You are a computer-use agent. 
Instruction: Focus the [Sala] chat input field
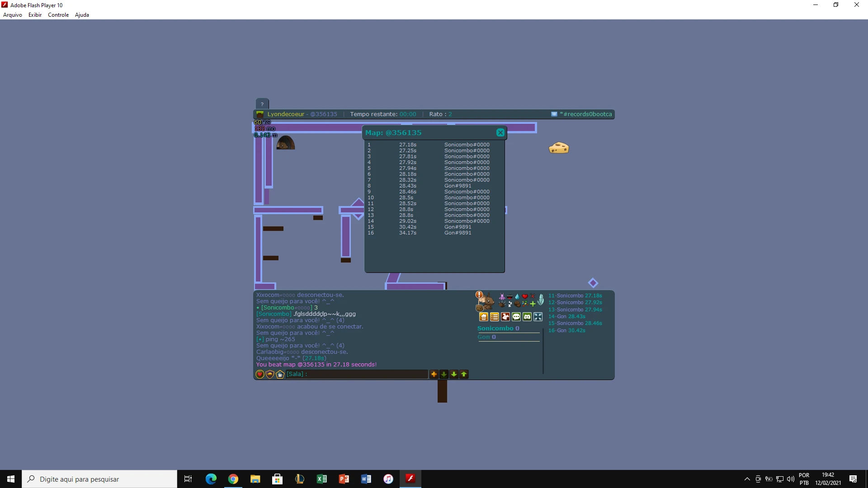pyautogui.click(x=357, y=374)
